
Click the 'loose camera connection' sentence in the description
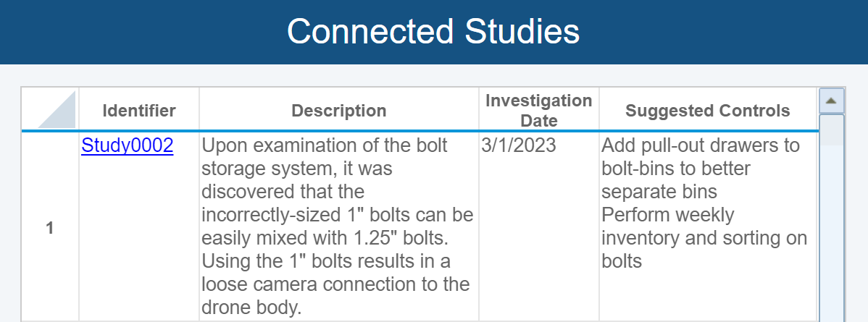(x=335, y=284)
